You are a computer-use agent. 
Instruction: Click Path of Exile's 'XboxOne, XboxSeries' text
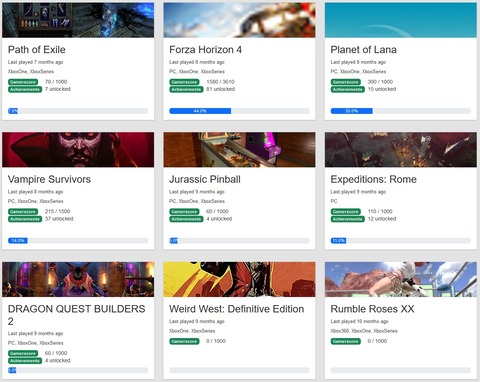[31, 72]
